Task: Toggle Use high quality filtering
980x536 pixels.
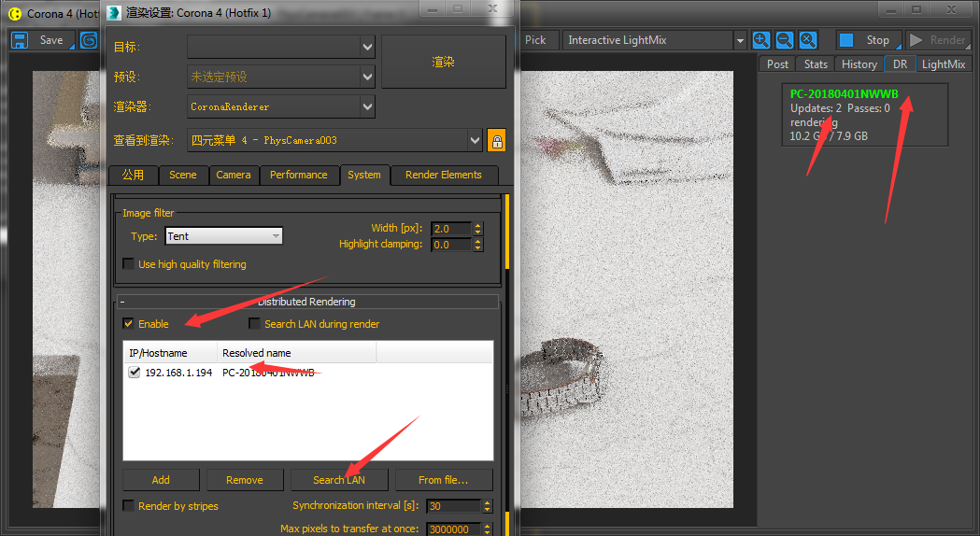Action: 128,264
